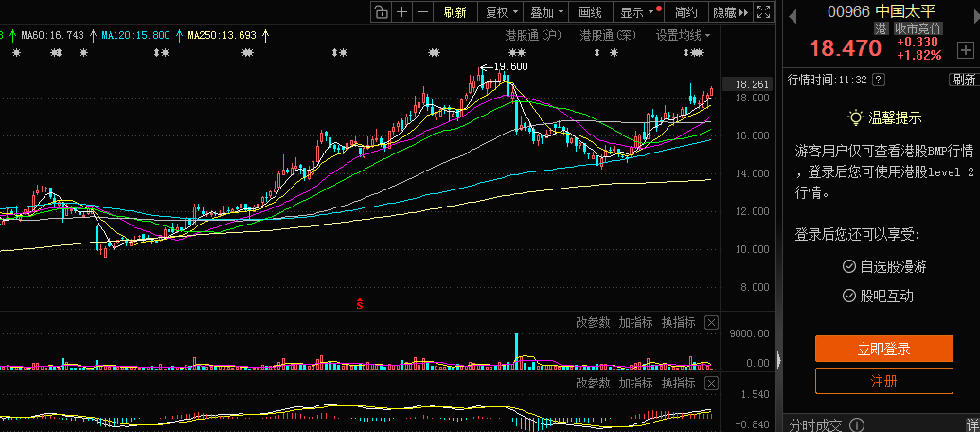Click the help icon beside 行情时间
Image resolution: width=980 pixels, height=432 pixels.
[879, 80]
